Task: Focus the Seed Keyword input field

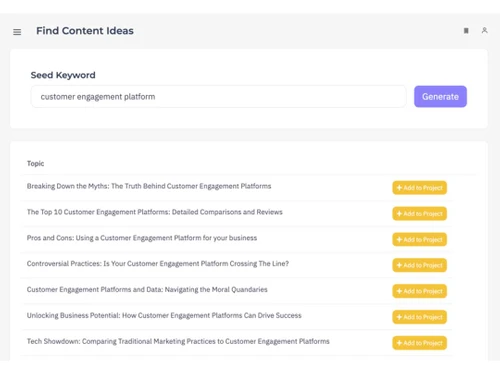Action: 218,97
